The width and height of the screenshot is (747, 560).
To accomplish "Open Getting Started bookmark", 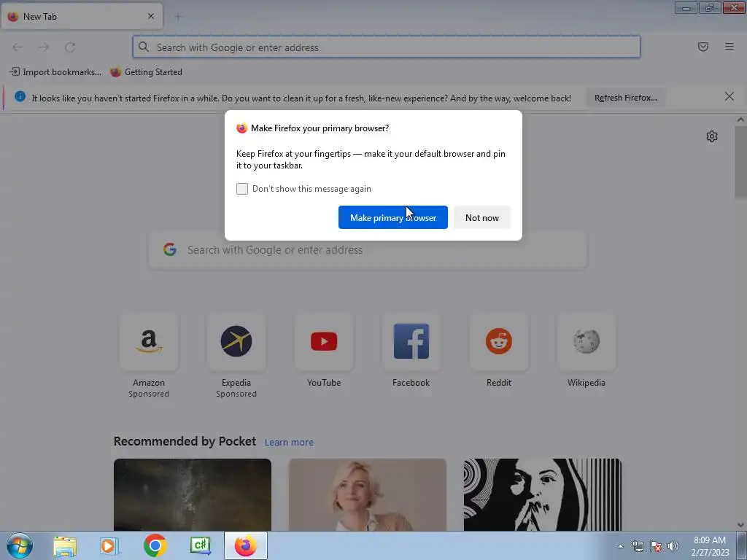I will (146, 72).
